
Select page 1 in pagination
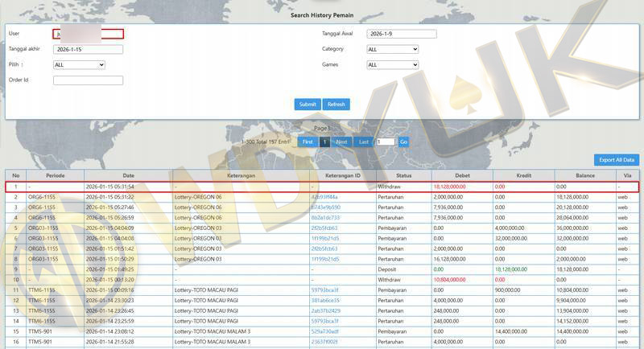325,142
